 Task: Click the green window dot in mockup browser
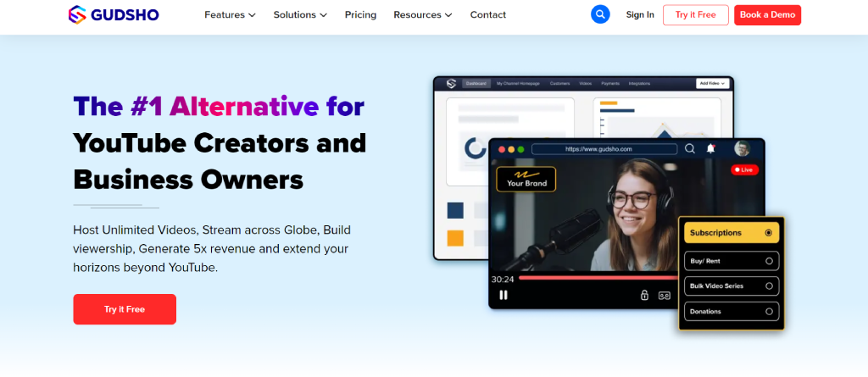(520, 149)
